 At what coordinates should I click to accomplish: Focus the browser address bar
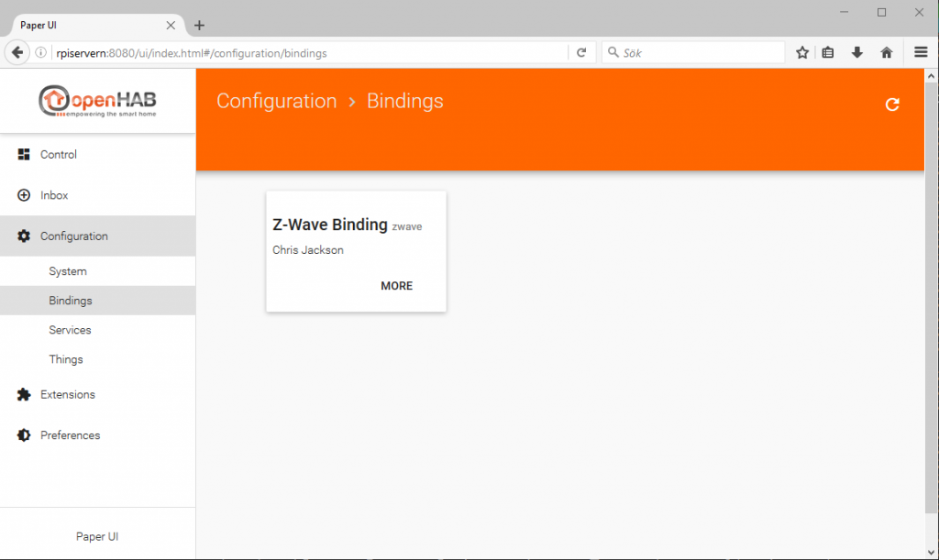click(x=310, y=53)
